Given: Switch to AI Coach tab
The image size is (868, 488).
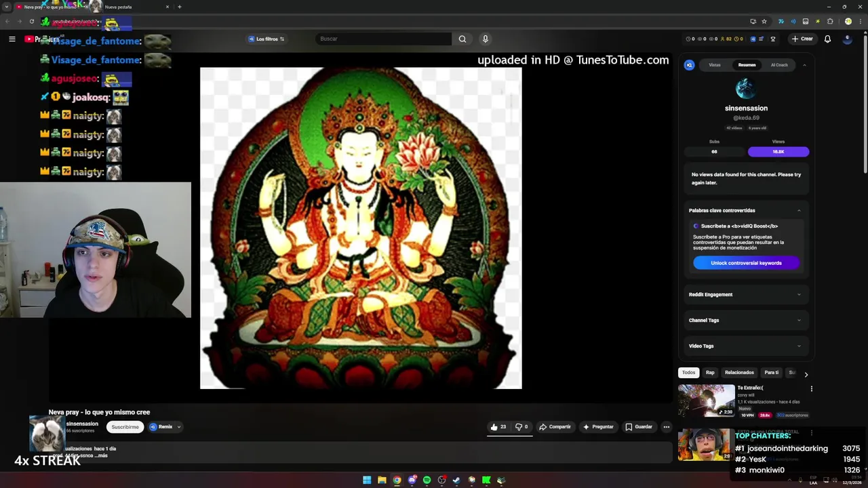Looking at the screenshot, I should (x=779, y=65).
